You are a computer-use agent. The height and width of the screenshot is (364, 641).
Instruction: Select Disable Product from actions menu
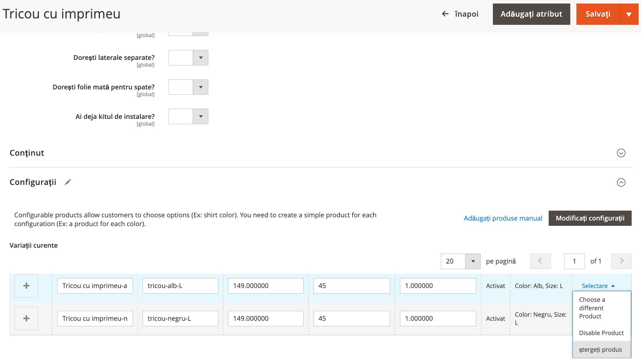tap(602, 333)
